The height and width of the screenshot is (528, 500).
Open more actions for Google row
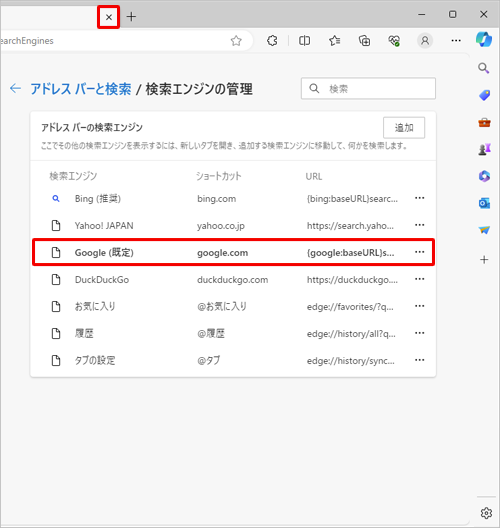(x=420, y=252)
